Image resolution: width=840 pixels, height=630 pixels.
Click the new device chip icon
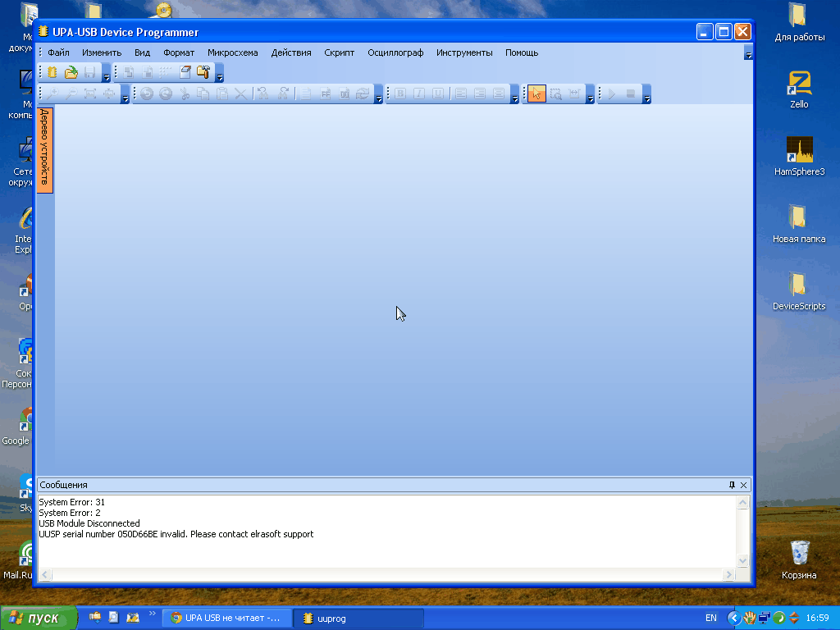(x=52, y=72)
